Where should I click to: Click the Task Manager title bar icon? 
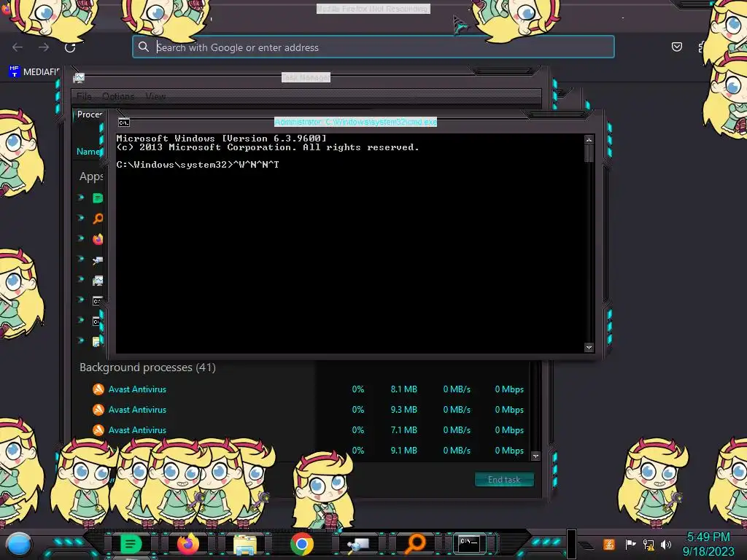click(x=79, y=77)
